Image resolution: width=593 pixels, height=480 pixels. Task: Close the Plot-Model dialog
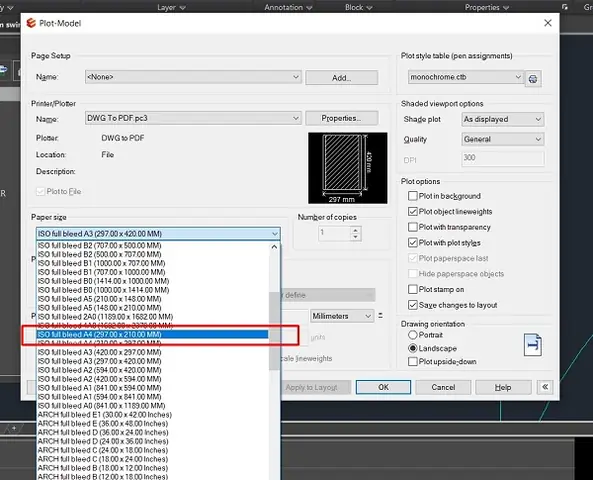[x=548, y=23]
